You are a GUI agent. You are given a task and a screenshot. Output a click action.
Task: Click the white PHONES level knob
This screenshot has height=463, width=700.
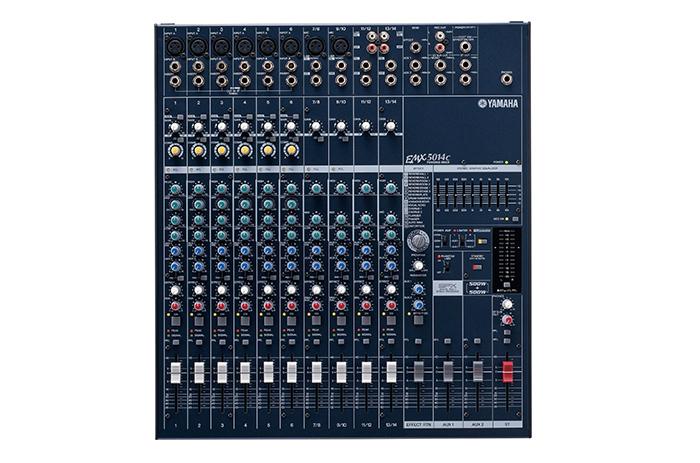pyautogui.click(x=507, y=304)
